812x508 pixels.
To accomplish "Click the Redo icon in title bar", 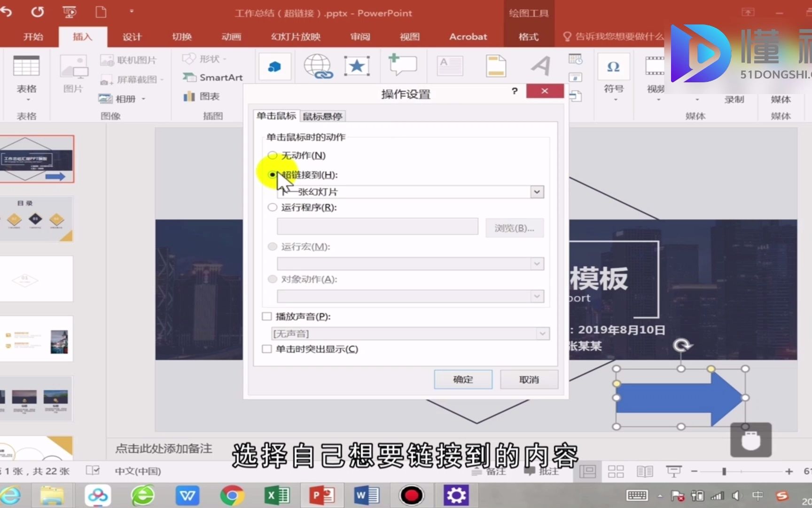I will click(x=38, y=12).
